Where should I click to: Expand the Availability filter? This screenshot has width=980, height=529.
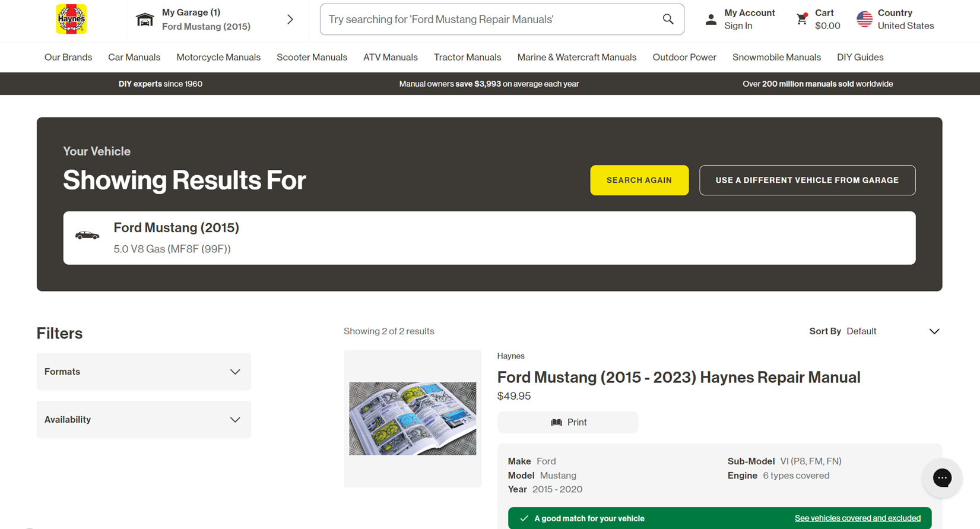144,420
